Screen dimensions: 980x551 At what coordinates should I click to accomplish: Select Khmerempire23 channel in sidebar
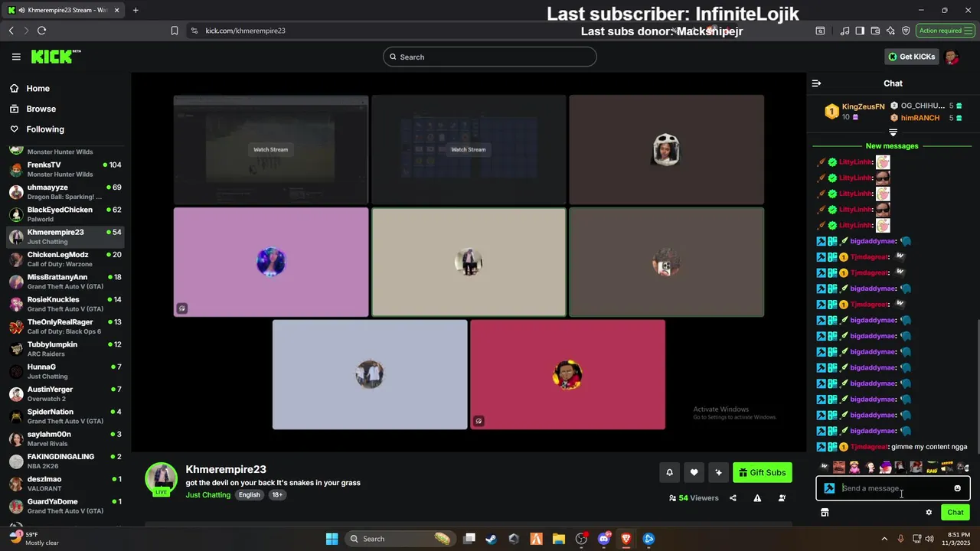(65, 236)
